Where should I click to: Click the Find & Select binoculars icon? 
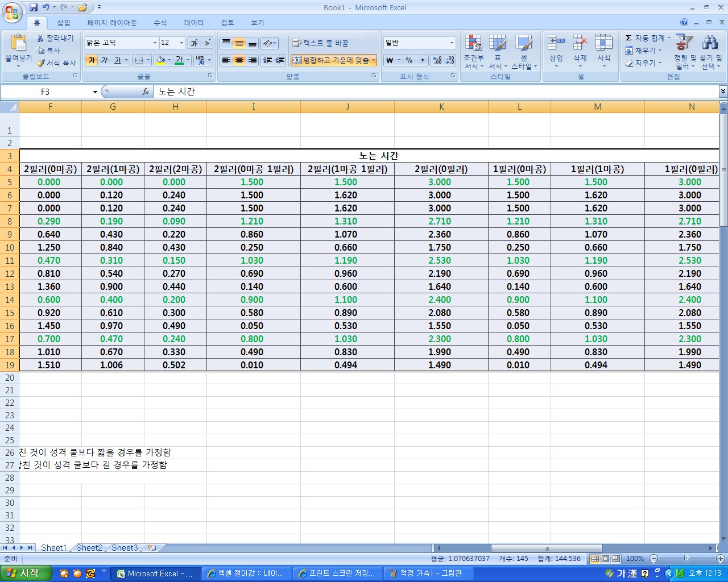(x=710, y=44)
